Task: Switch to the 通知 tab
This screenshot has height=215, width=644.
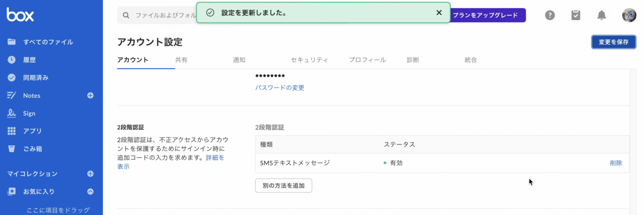Action: (239, 60)
